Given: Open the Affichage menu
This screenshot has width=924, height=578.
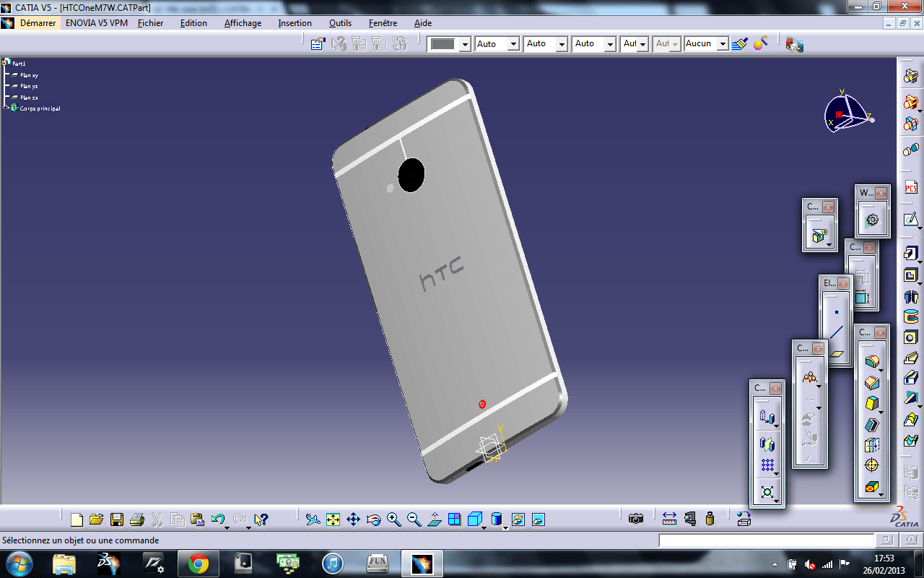Looking at the screenshot, I should pos(243,23).
